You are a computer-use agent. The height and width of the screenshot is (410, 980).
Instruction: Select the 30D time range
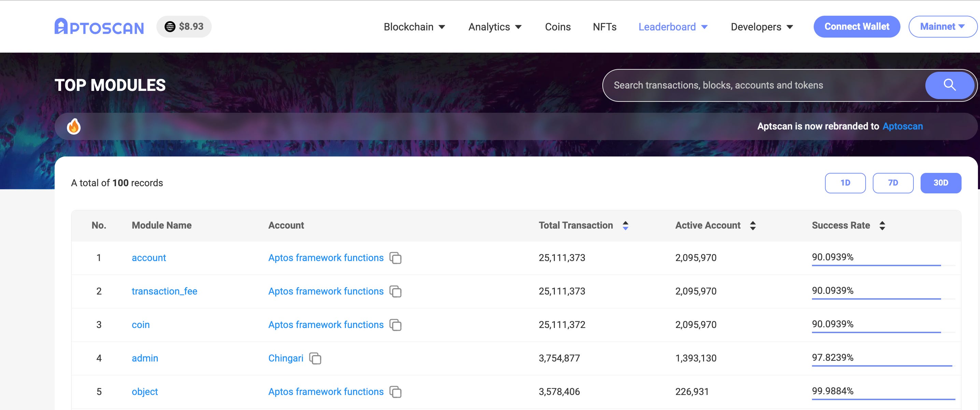coord(941,183)
